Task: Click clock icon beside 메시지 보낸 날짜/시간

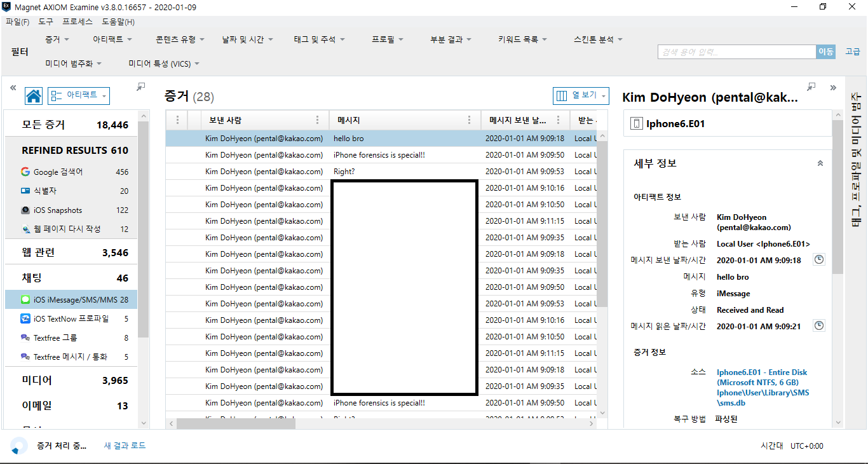Action: click(819, 260)
